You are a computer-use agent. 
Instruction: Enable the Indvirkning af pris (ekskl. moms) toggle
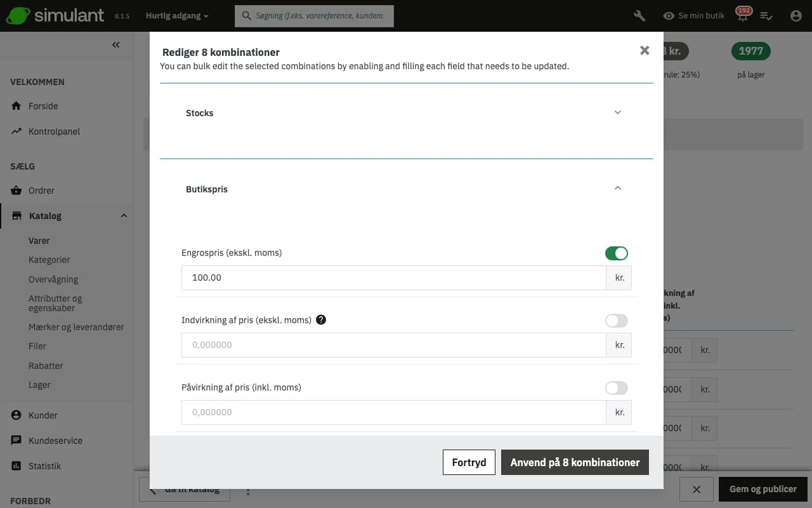point(616,321)
